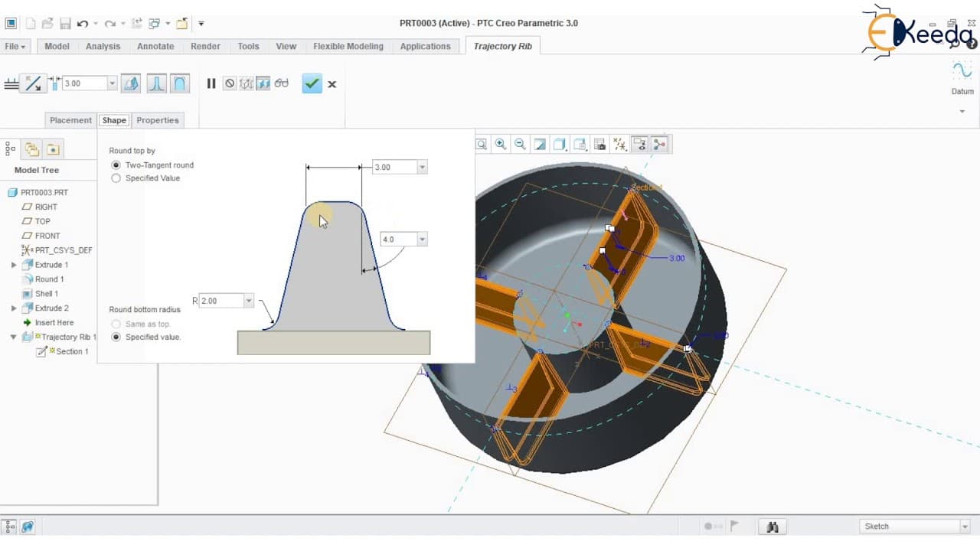Collapse the Trajectory Rib 1 tree node

click(x=14, y=337)
